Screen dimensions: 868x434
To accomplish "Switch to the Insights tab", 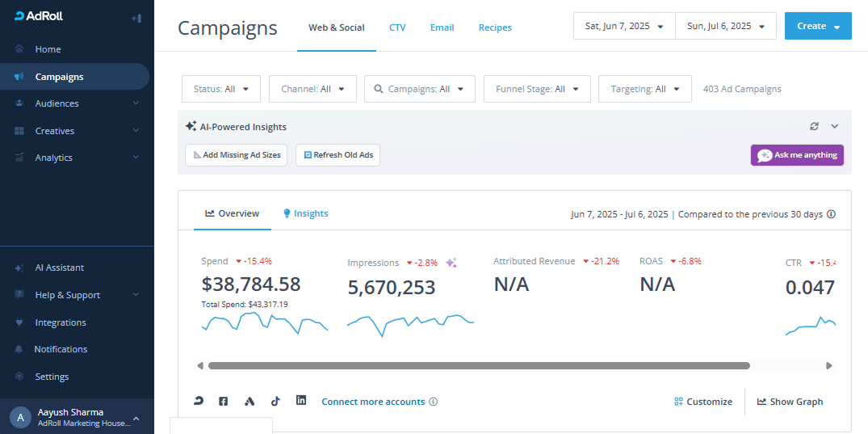I will tap(305, 213).
